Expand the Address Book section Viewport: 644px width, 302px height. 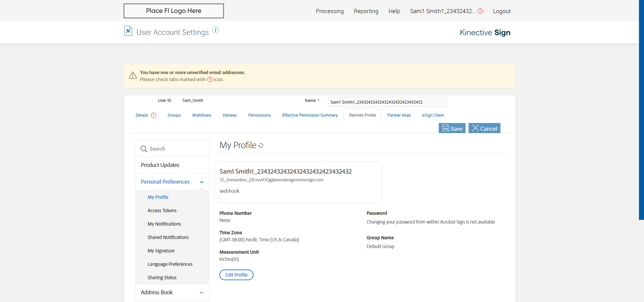coord(202,293)
